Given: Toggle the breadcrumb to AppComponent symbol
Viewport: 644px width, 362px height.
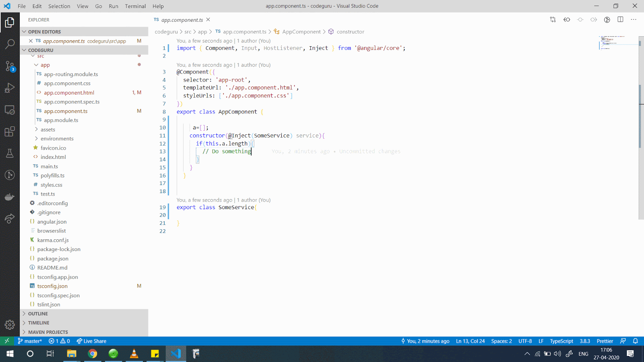Looking at the screenshot, I should pos(301,31).
